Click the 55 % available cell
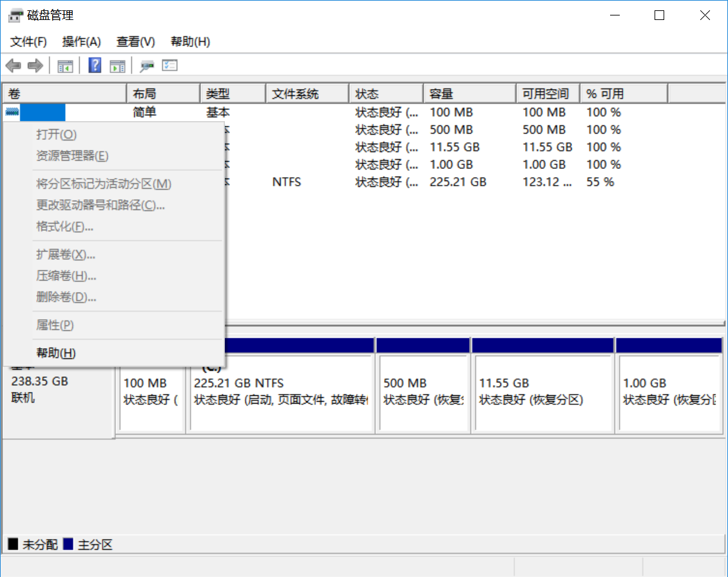The image size is (728, 577). click(600, 182)
